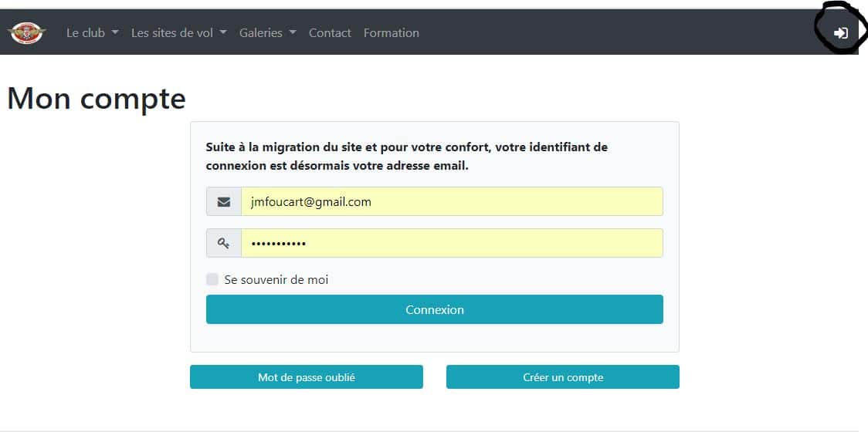The image size is (868, 432).
Task: Tick the 'Se souvenir de moi' checkbox
Action: tap(212, 279)
